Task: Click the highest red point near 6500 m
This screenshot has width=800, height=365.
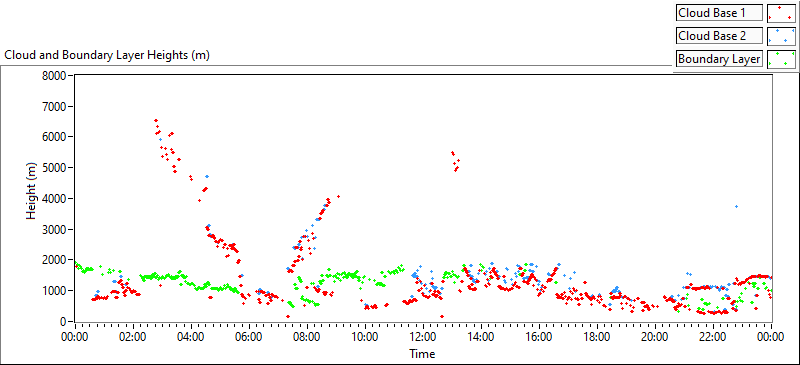Action: (x=156, y=120)
